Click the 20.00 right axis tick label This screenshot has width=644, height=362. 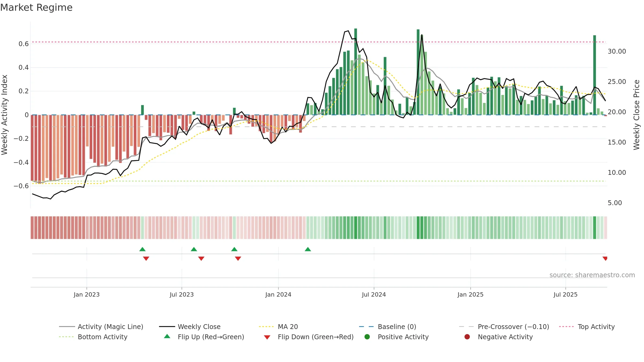coord(617,112)
